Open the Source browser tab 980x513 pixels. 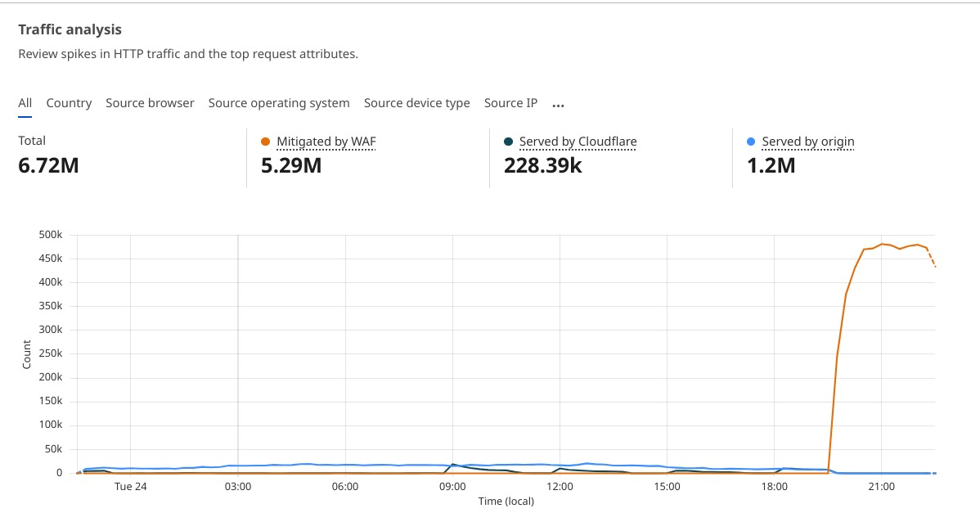coord(150,103)
